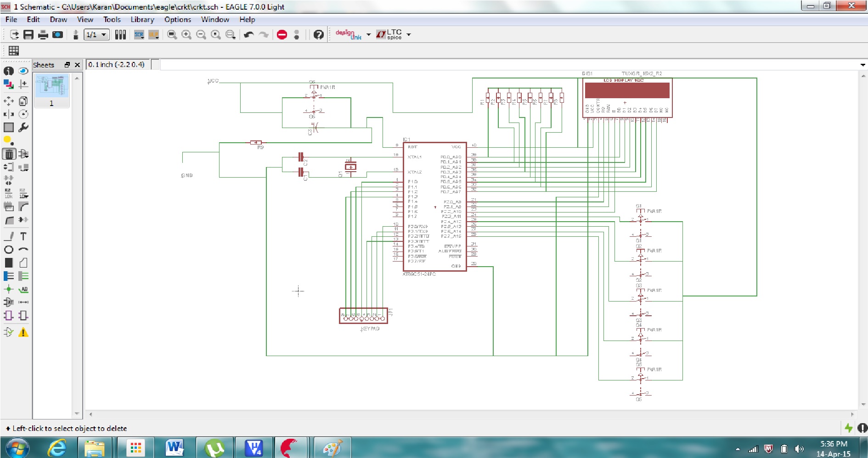Open the sheet selector 1/1 dropdown
Viewport: 868px width, 458px height.
[x=96, y=35]
